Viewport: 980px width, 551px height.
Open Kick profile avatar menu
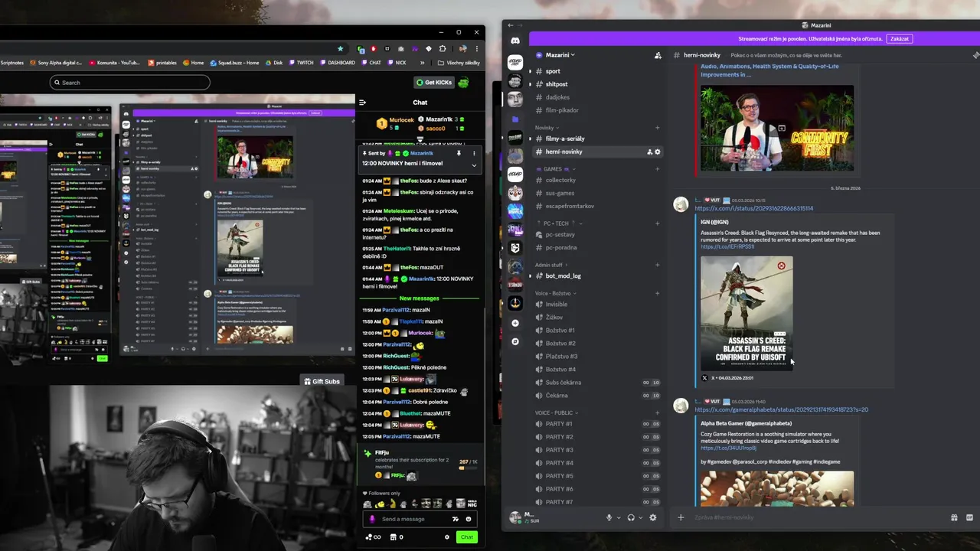click(463, 83)
